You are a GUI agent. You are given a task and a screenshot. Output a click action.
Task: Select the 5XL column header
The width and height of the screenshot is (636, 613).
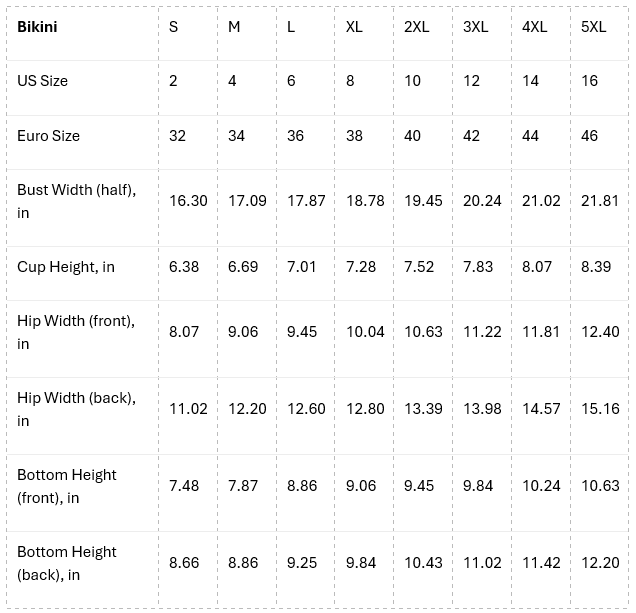[593, 27]
